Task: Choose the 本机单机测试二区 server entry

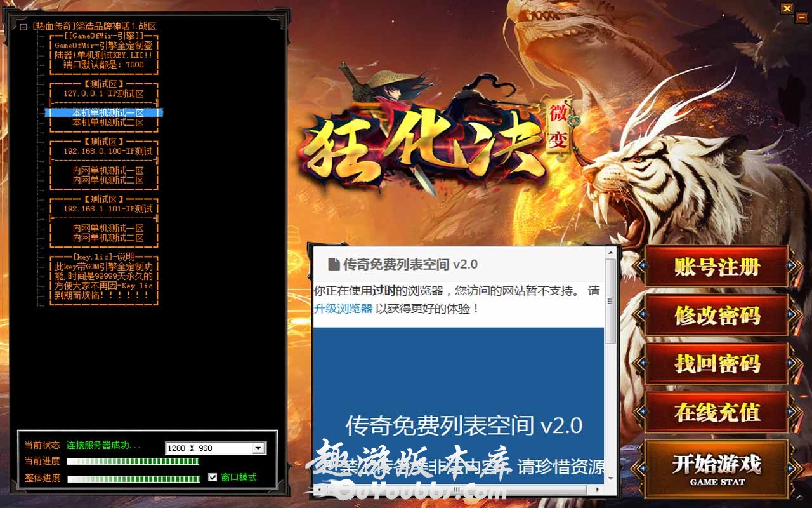Action: click(x=108, y=123)
